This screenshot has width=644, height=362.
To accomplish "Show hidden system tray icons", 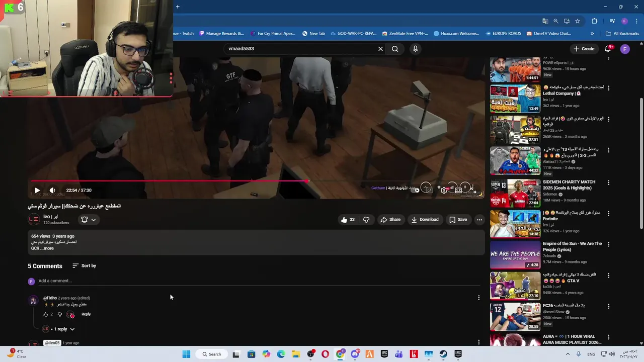I will pos(568,354).
